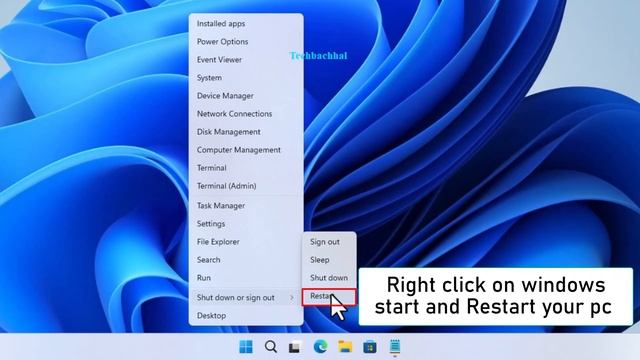Select Desktop at menu bottom
This screenshot has height=360, width=640.
pos(246,316)
